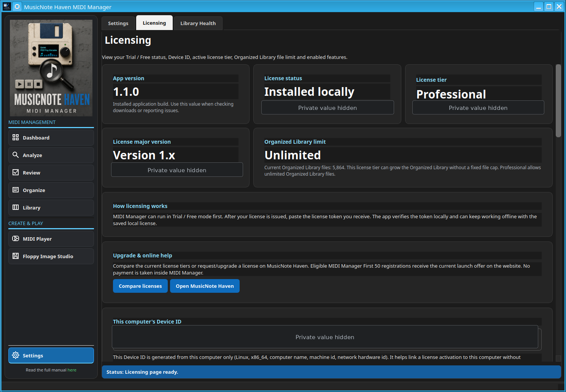Click the 'Organized Library limit' label
The image size is (566, 392).
click(295, 142)
